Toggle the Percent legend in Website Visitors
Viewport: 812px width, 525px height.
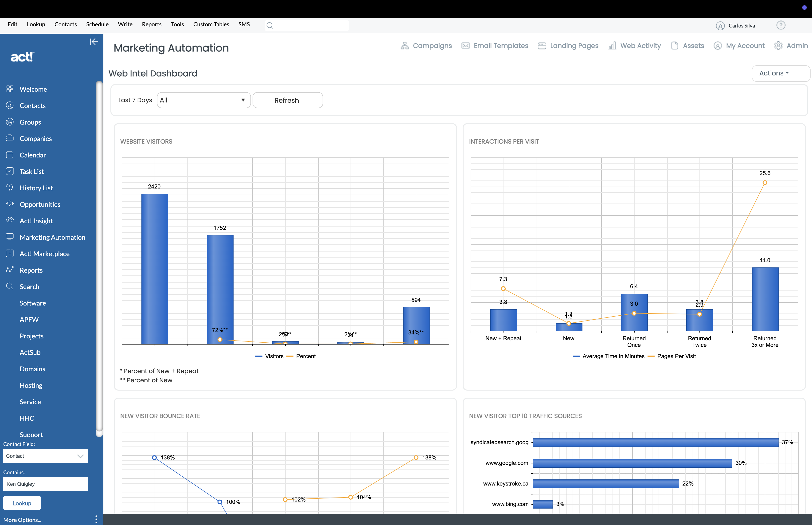tap(301, 356)
